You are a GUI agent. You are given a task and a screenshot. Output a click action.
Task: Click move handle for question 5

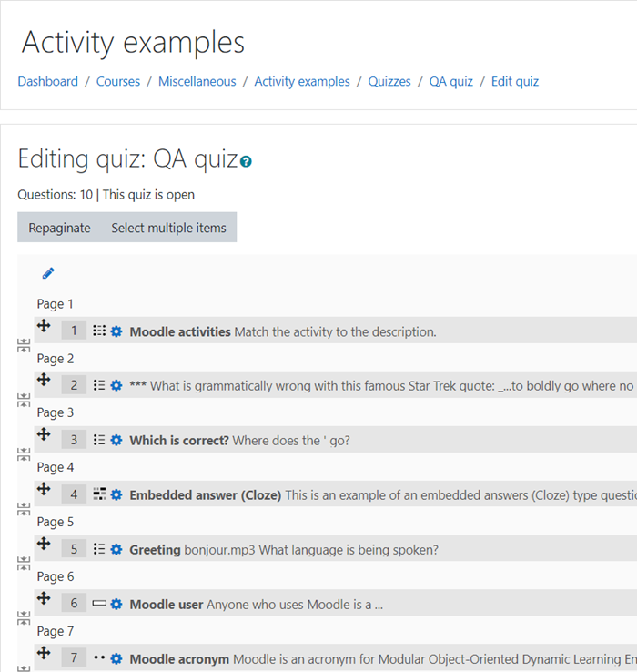coord(44,544)
